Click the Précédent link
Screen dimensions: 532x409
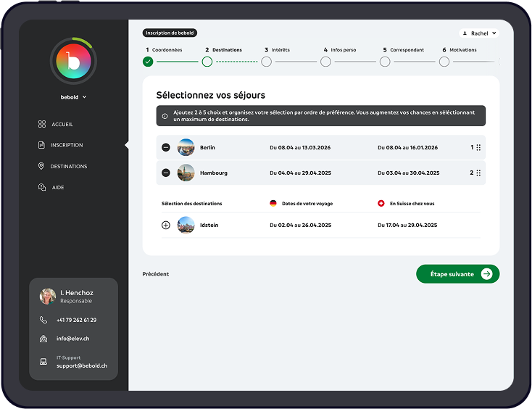(x=156, y=274)
